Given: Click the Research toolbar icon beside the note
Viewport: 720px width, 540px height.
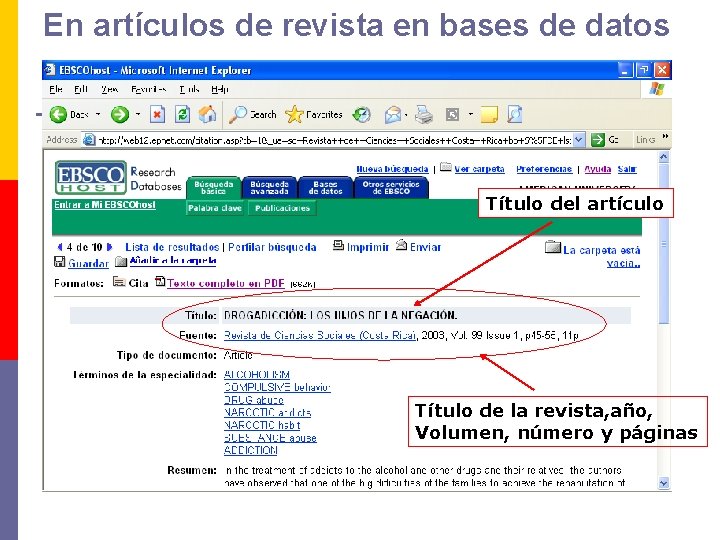Looking at the screenshot, I should click(515, 114).
